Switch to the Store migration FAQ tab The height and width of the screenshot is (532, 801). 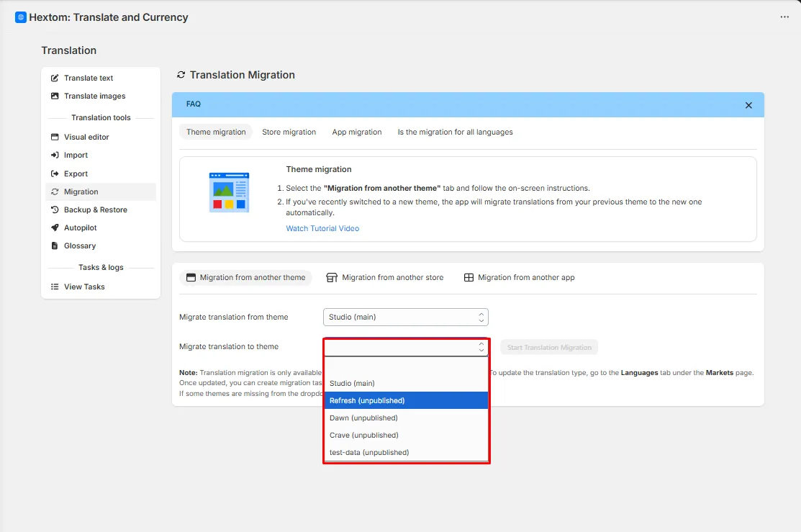[x=289, y=132]
